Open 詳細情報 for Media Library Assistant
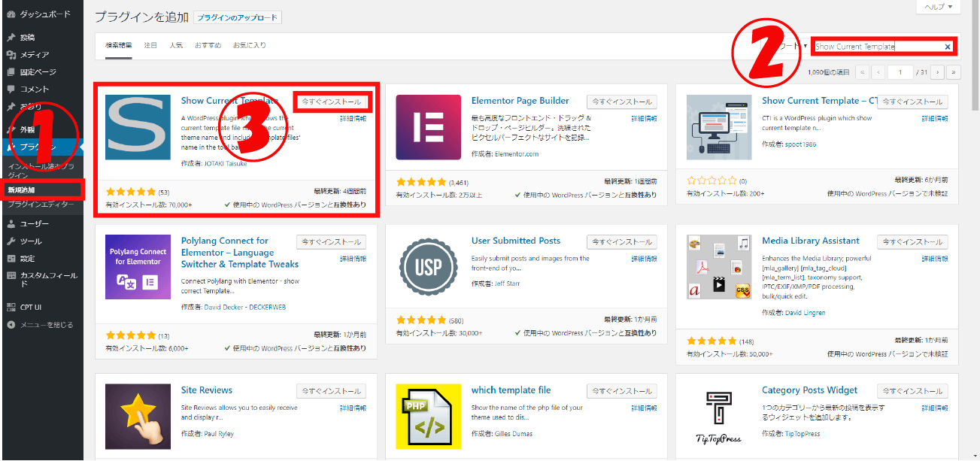980x461 pixels. pyautogui.click(x=934, y=259)
